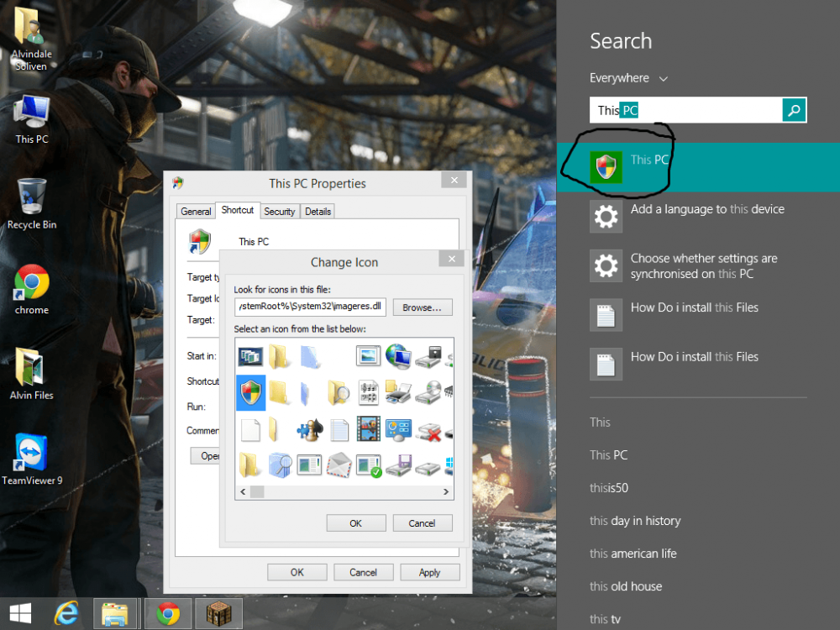
Task: Select the drive with CD disc icon
Action: pos(428,392)
